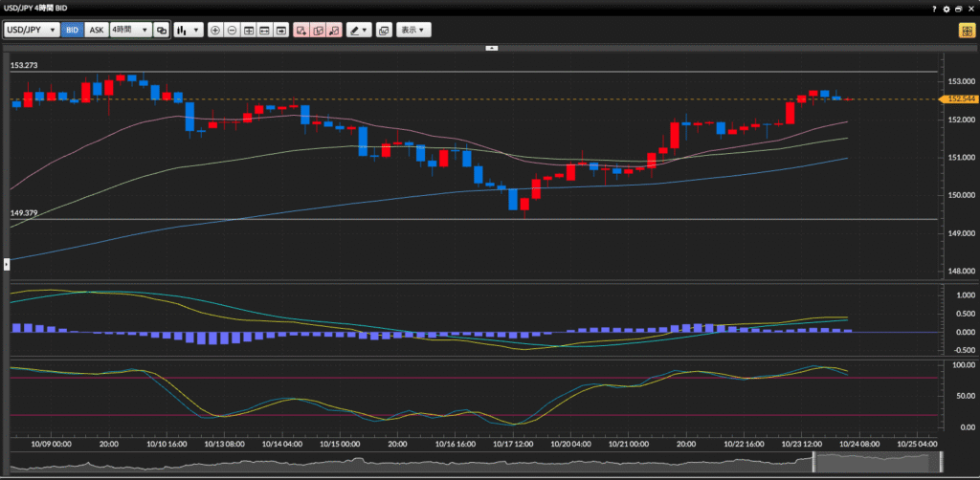Open the 4時間 timeframe dropdown
Viewport: 980px width, 480px height.
point(130,30)
